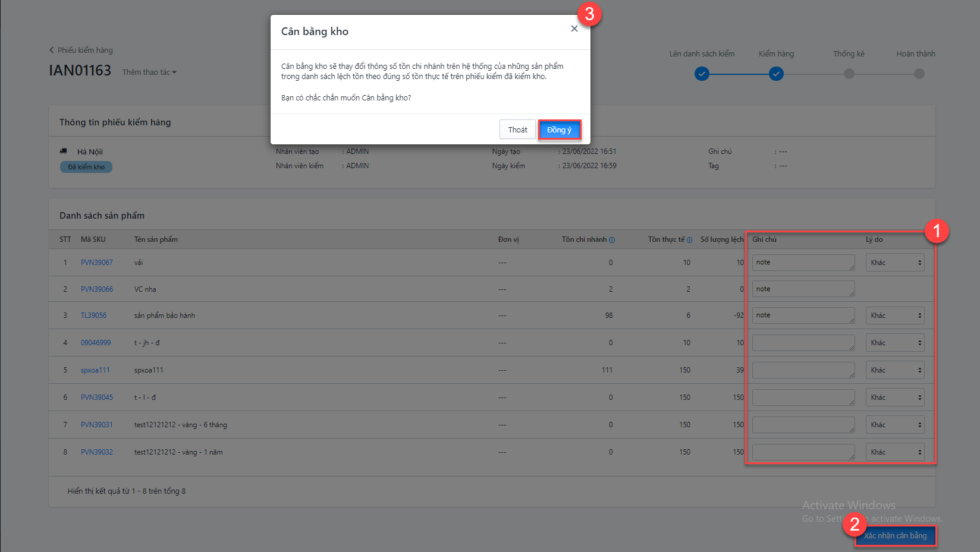Image resolution: width=980 pixels, height=552 pixels.
Task: Click Ghi chú field for spxoa111 row
Action: (x=803, y=370)
